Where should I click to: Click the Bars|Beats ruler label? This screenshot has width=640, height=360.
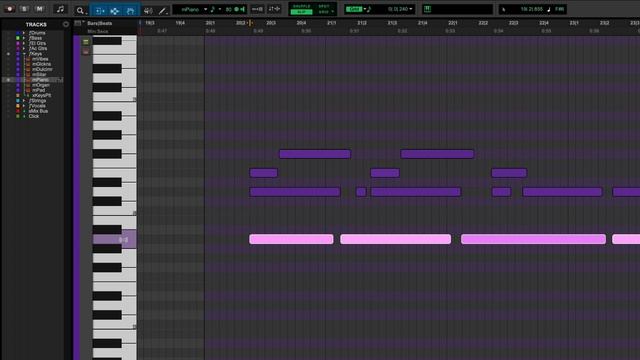click(99, 23)
